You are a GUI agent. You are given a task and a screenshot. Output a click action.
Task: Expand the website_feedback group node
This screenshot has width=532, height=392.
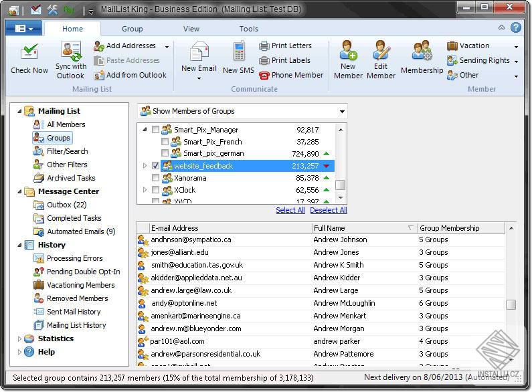(x=145, y=165)
